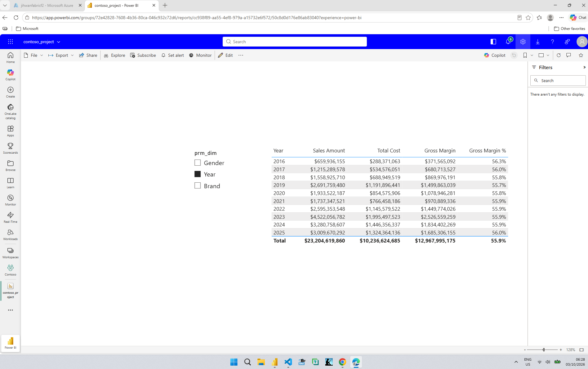The height and width of the screenshot is (369, 588).
Task: Open Visual Studio Code from taskbar
Action: (x=288, y=362)
